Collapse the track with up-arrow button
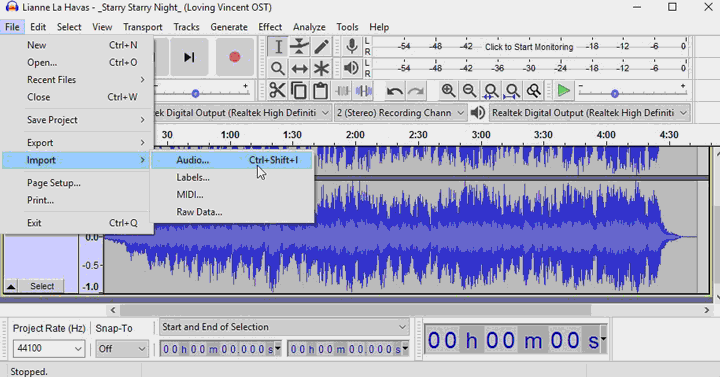This screenshot has width=720, height=377. coord(11,287)
